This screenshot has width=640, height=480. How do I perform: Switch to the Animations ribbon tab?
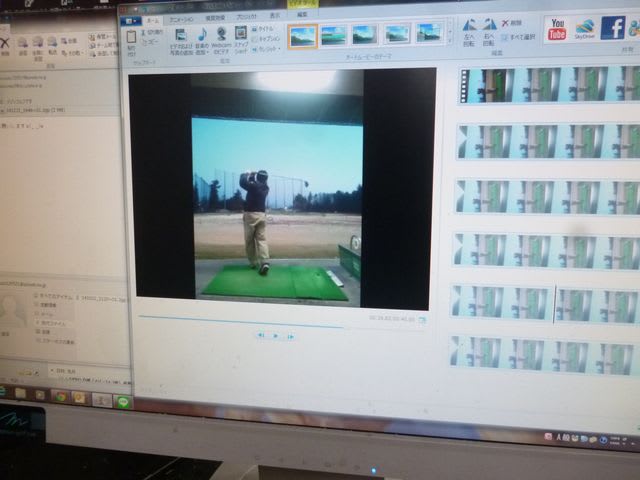point(182,19)
